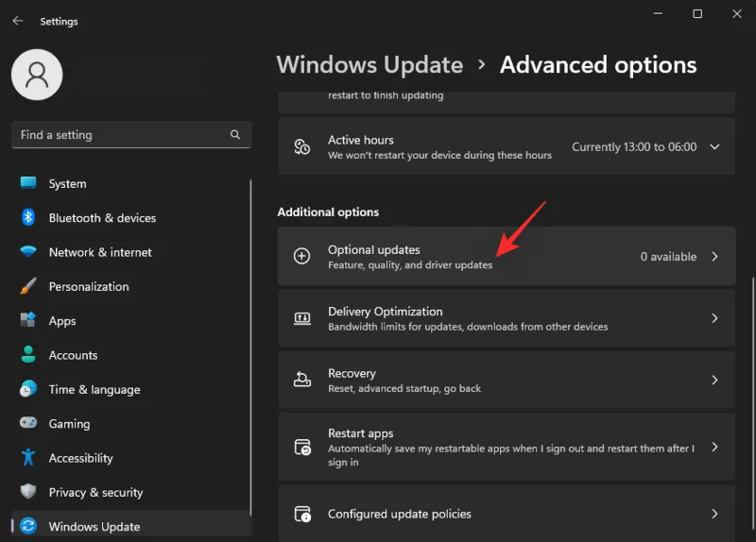
Task: Click the Configured update policies icon
Action: [302, 514]
